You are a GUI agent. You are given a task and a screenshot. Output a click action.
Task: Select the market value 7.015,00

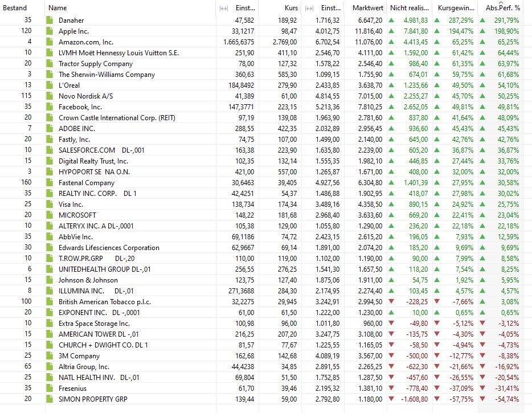click(370, 96)
